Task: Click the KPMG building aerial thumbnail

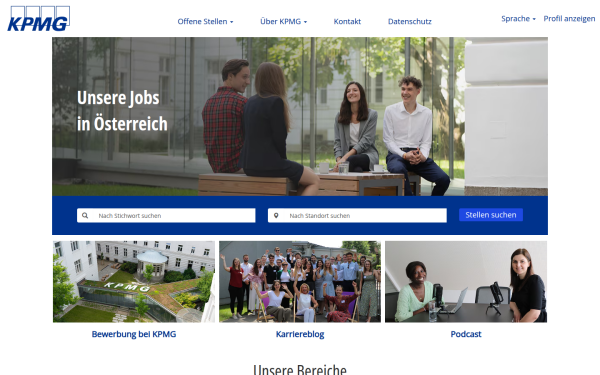Action: (134, 282)
